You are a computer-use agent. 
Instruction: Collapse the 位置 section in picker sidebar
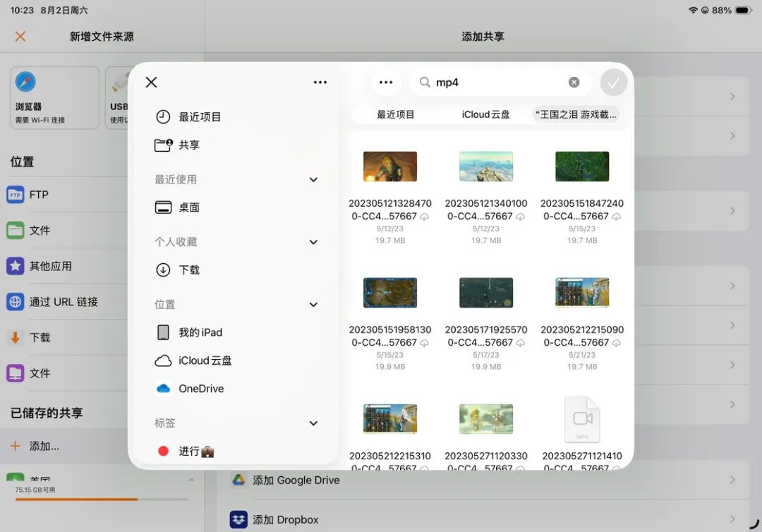point(313,305)
